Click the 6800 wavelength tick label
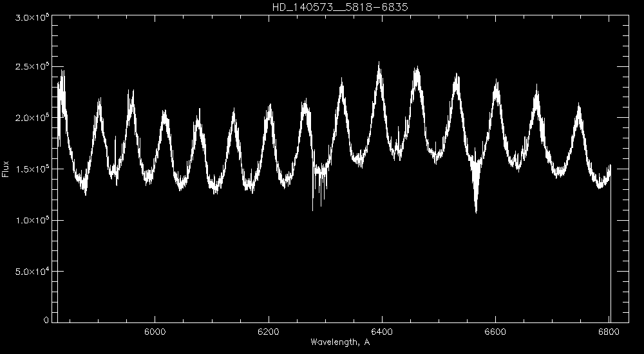Image resolution: width=644 pixels, height=354 pixels. (609, 331)
